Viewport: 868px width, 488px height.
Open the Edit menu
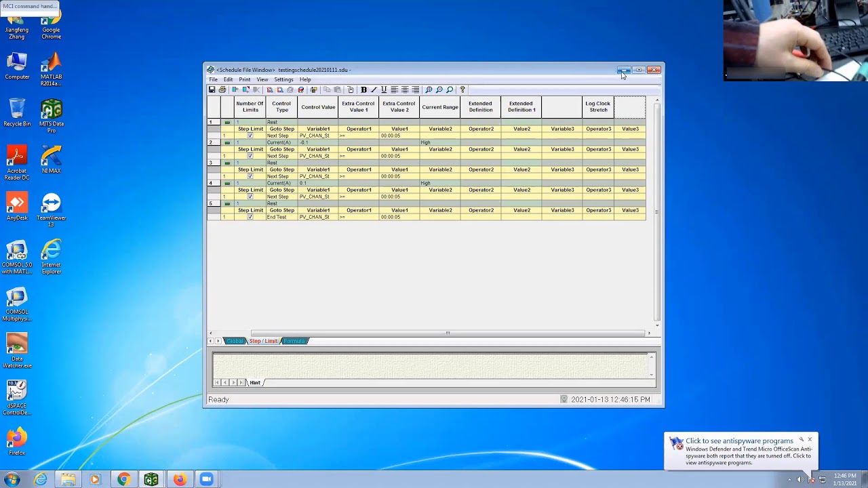tap(229, 79)
